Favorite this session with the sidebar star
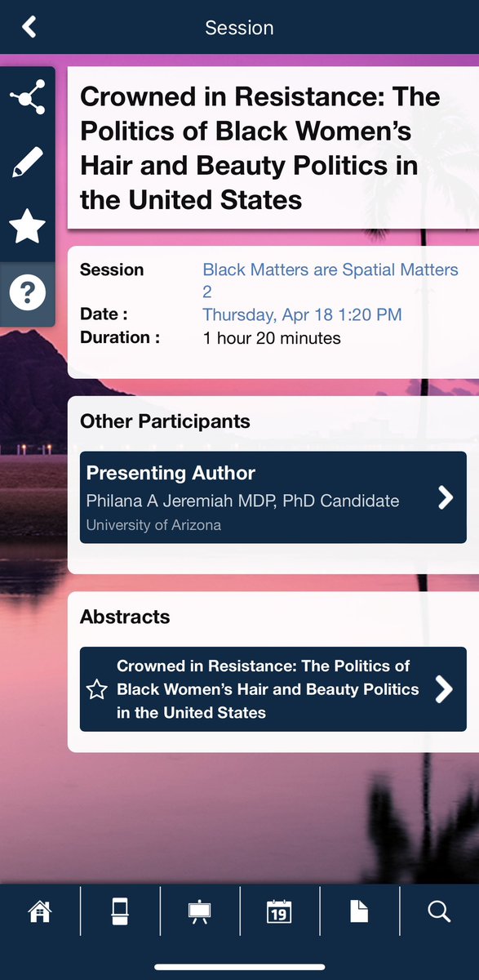The height and width of the screenshot is (980, 479). pyautogui.click(x=27, y=226)
